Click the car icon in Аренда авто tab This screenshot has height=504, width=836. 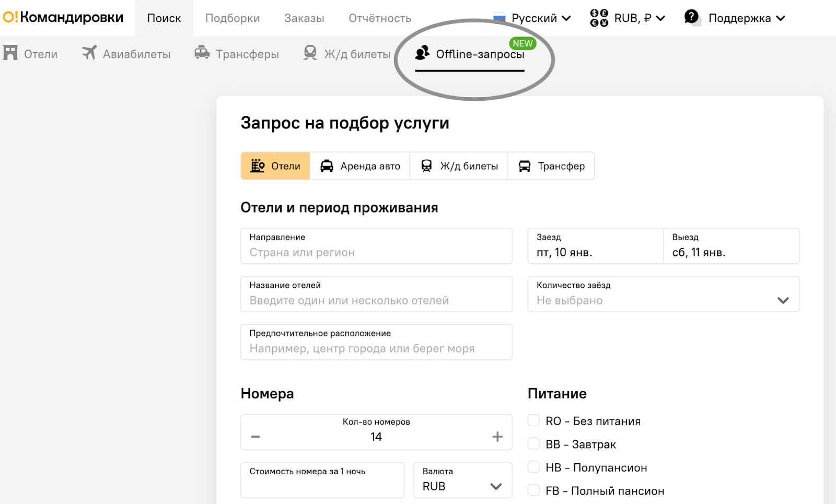click(327, 166)
